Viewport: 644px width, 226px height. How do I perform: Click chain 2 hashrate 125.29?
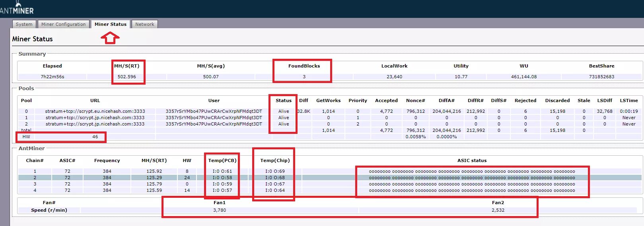click(x=154, y=178)
